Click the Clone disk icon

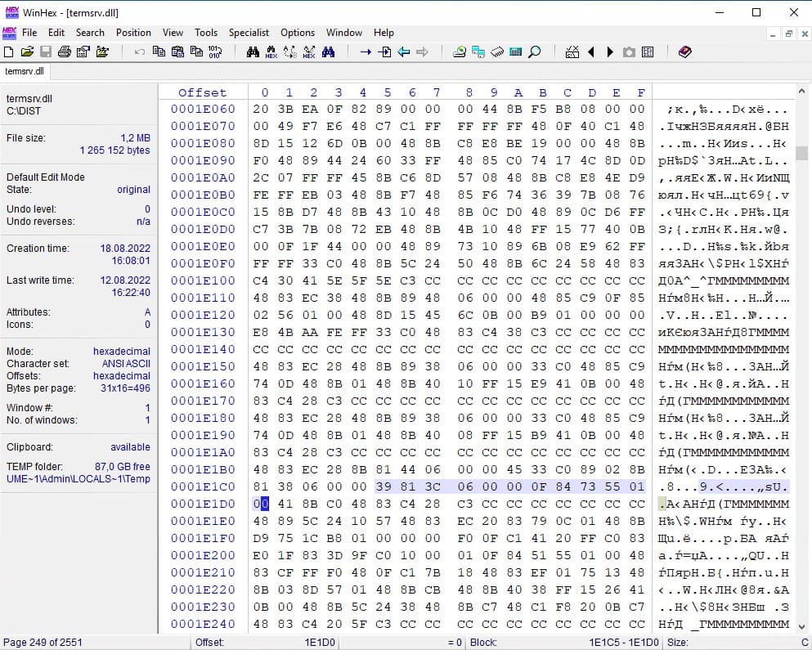point(478,52)
